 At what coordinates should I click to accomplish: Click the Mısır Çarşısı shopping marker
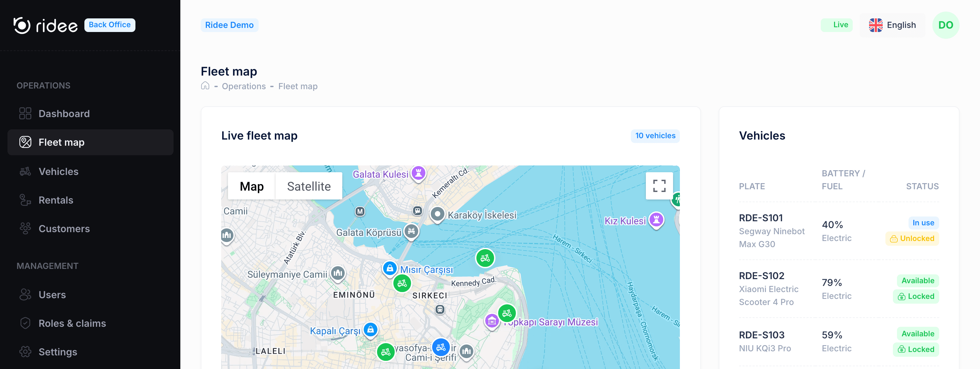pos(390,269)
